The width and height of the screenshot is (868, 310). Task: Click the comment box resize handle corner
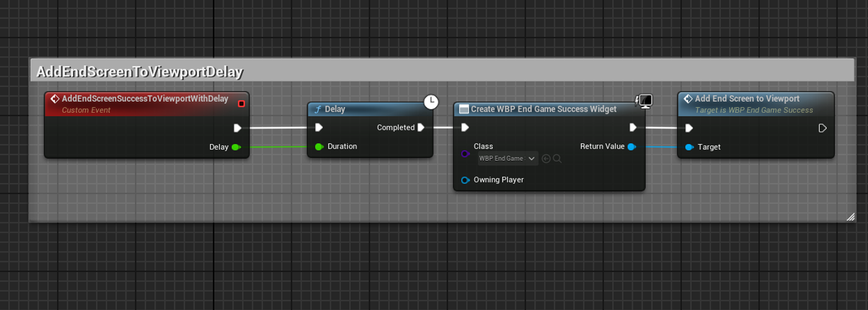850,216
